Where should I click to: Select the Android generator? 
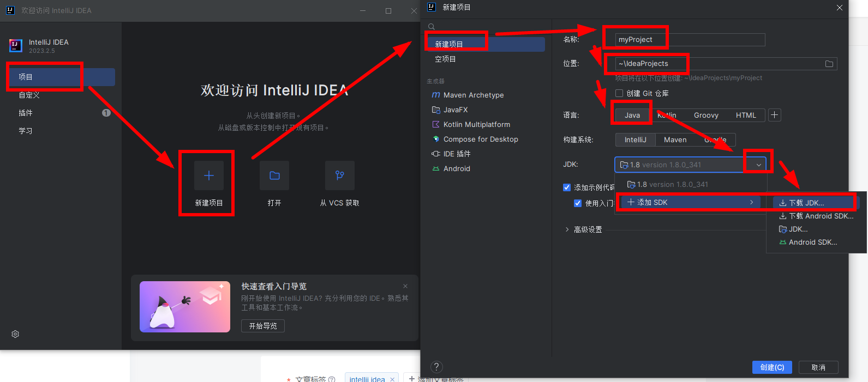(457, 168)
